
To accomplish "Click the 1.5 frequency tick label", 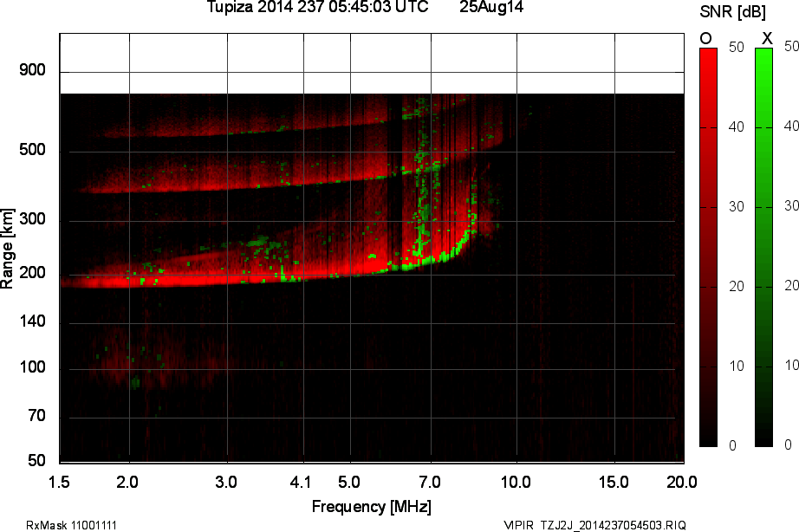I will pyautogui.click(x=59, y=482).
